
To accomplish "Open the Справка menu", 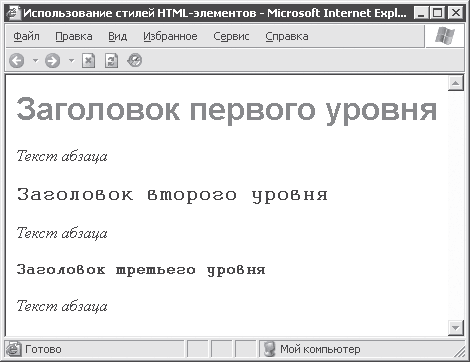I will point(287,36).
